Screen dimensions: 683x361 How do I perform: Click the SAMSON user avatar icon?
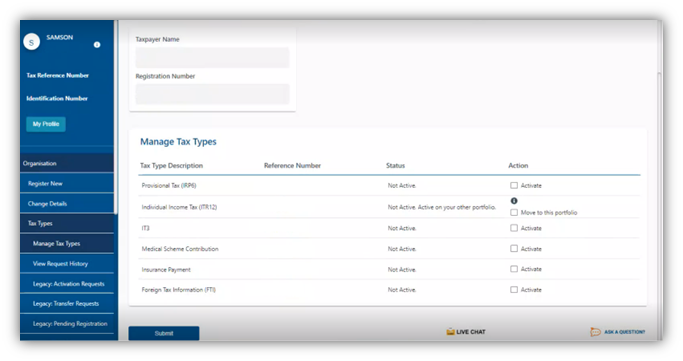click(31, 42)
